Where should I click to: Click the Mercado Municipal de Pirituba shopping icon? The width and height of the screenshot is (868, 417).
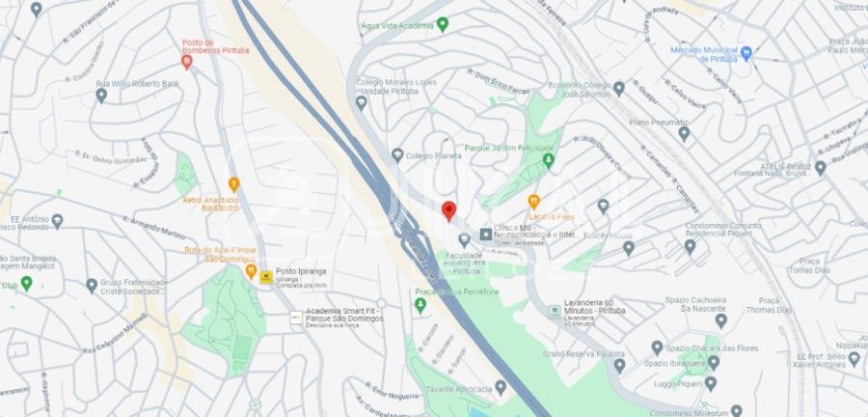(746, 54)
